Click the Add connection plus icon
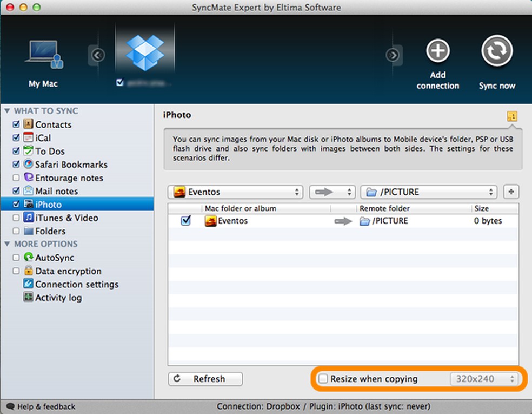 point(438,51)
